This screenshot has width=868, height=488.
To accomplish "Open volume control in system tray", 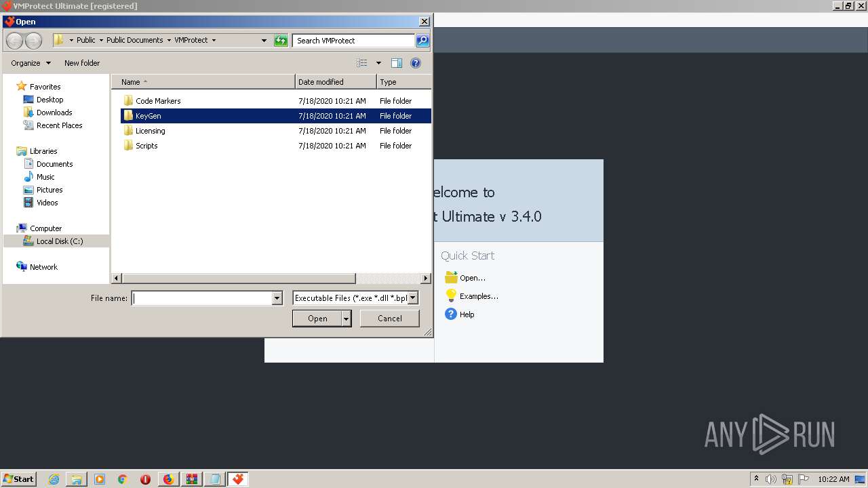I will point(771,479).
